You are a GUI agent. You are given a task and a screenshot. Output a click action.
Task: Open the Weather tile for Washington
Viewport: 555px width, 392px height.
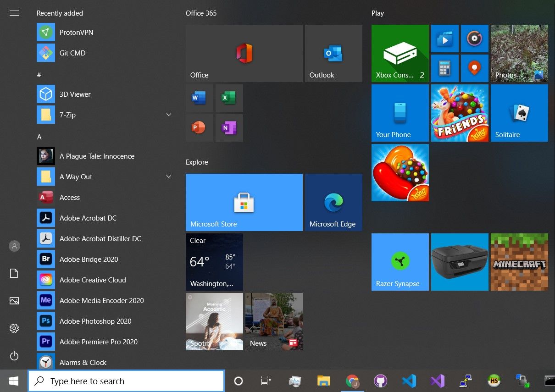point(214,262)
